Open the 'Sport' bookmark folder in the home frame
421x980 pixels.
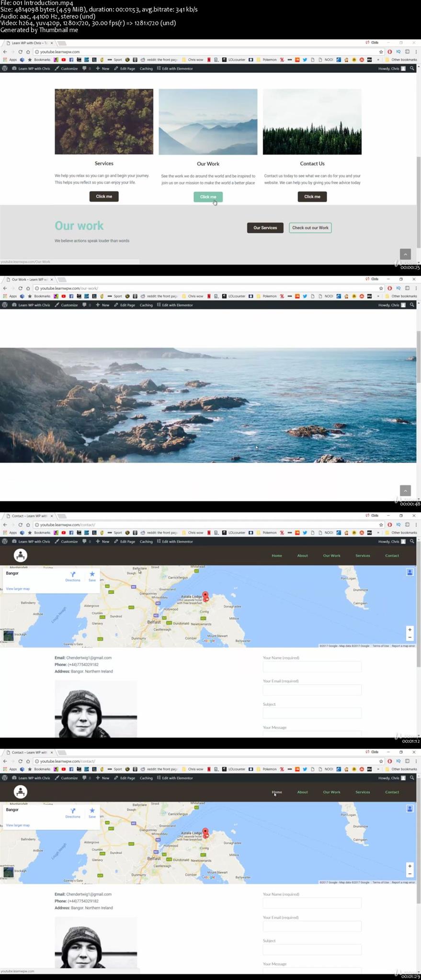[115, 60]
